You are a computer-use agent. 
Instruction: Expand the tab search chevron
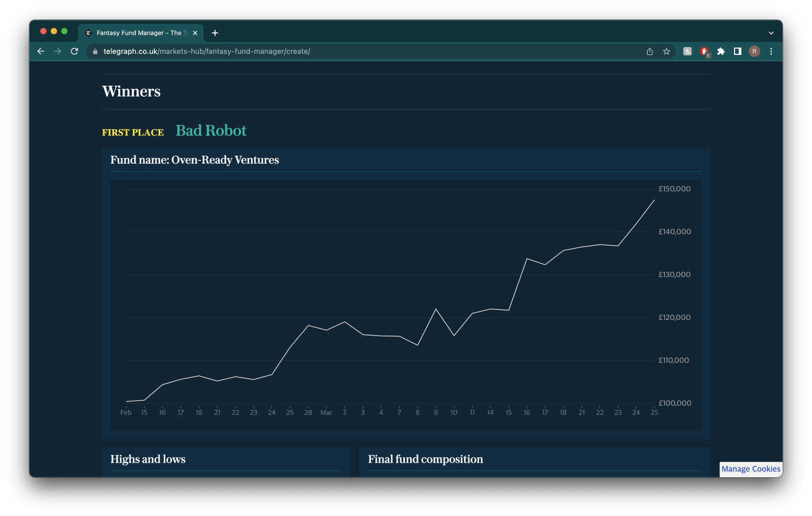point(771,32)
